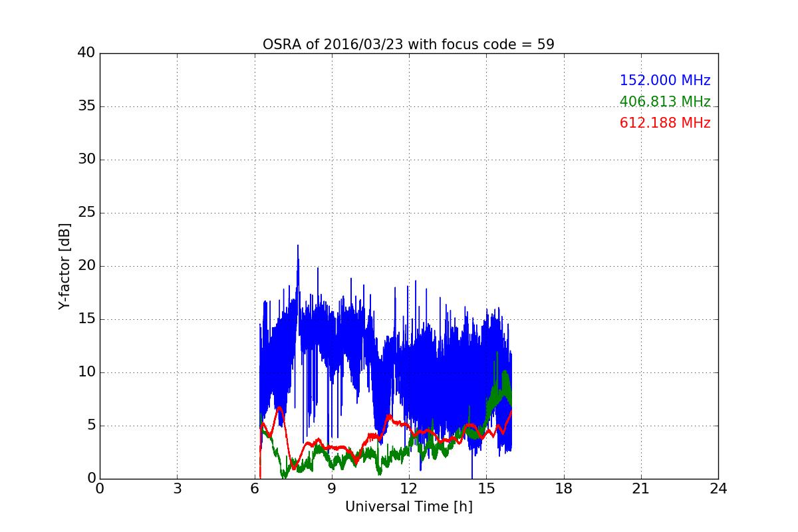The width and height of the screenshot is (798, 532).
Task: Click x-axis tick label 21
Action: [641, 489]
